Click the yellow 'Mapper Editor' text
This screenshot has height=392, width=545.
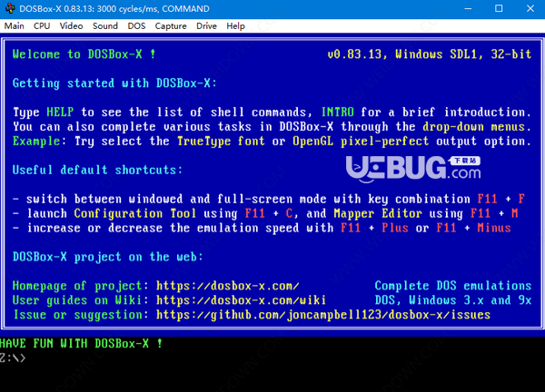click(x=378, y=213)
